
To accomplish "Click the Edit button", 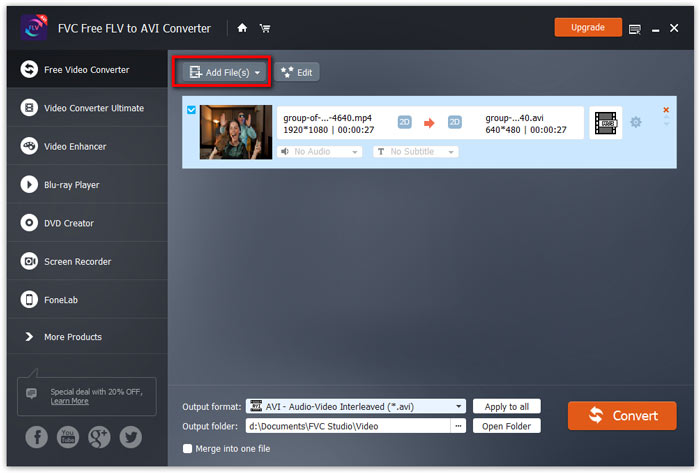I will (x=297, y=72).
